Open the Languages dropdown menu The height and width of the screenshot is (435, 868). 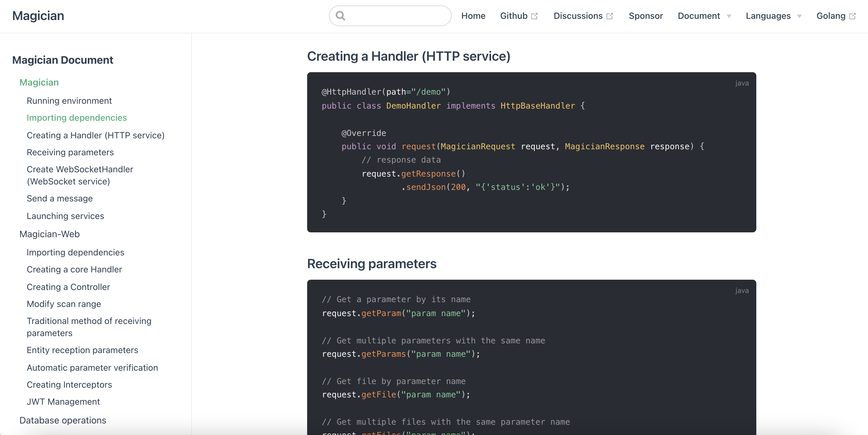point(773,16)
